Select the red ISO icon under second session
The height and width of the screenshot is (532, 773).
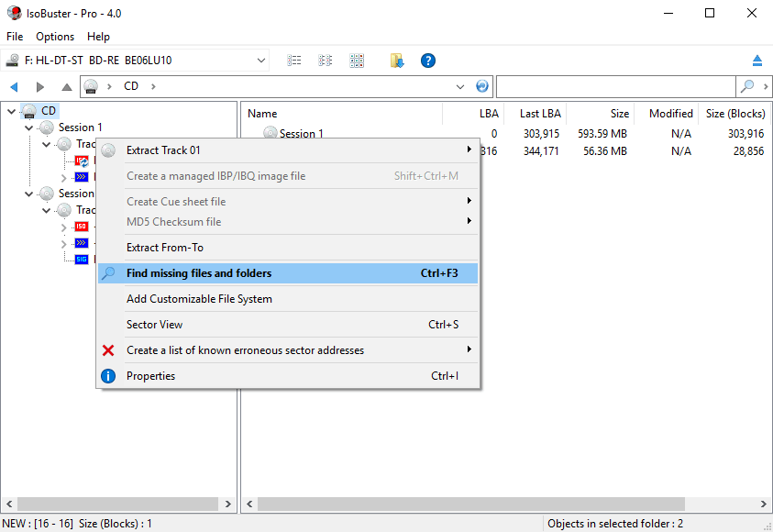[82, 227]
